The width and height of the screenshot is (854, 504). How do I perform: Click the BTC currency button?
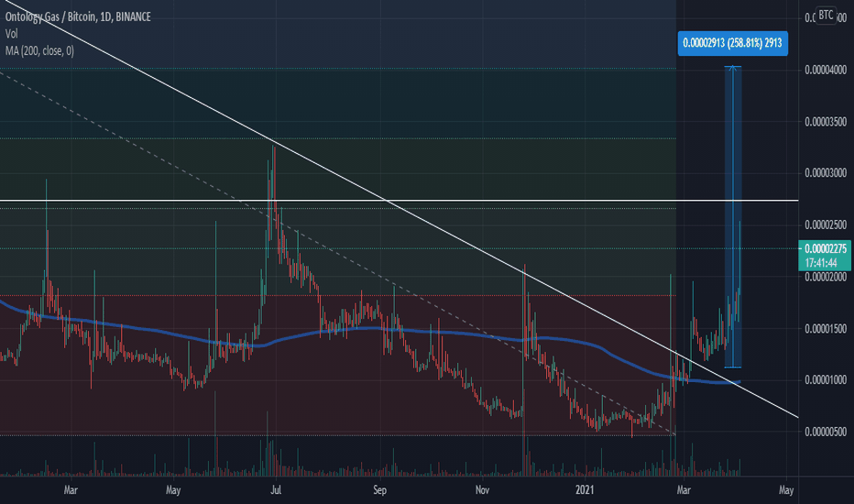[x=826, y=16]
